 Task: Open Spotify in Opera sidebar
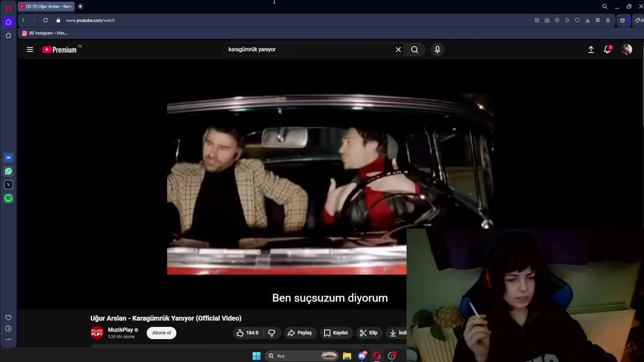point(8,198)
